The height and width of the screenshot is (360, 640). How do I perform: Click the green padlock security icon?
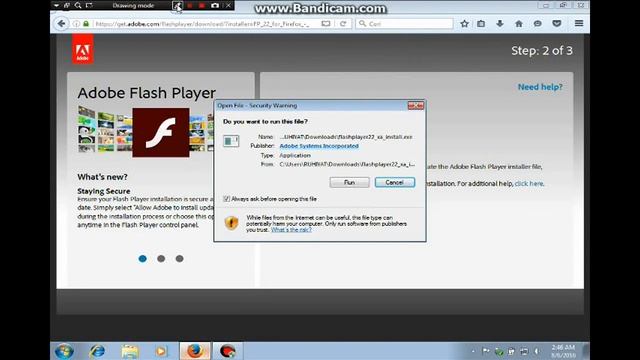click(x=86, y=24)
